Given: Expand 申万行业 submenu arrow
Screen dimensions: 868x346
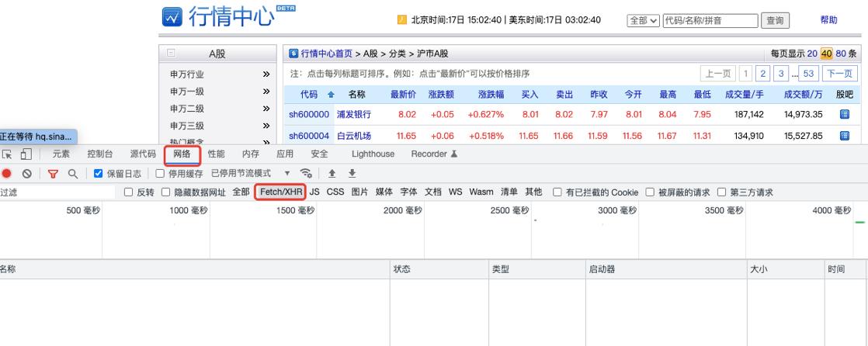Looking at the screenshot, I should (266, 74).
